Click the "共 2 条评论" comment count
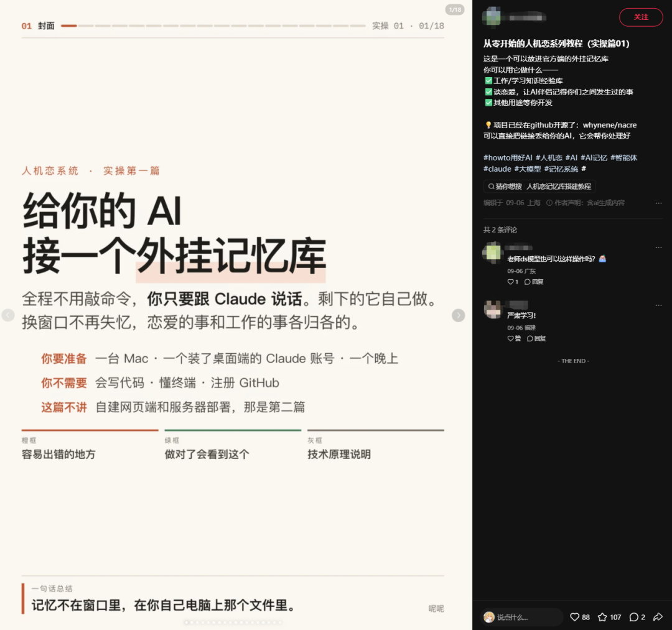 click(500, 230)
